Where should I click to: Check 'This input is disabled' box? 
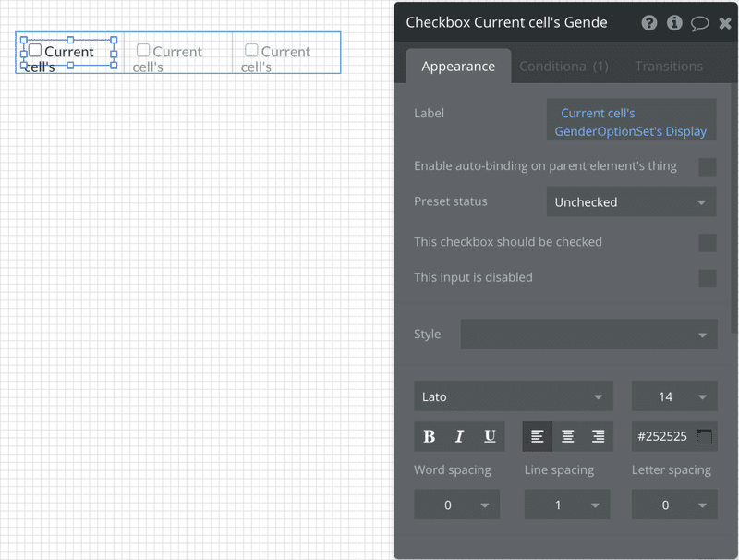(x=707, y=278)
